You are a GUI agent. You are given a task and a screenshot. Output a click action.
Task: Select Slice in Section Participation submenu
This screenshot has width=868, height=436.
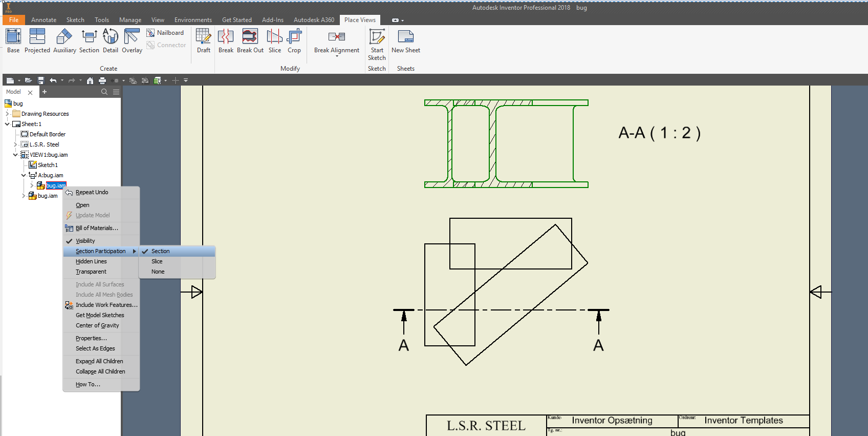(x=177, y=261)
